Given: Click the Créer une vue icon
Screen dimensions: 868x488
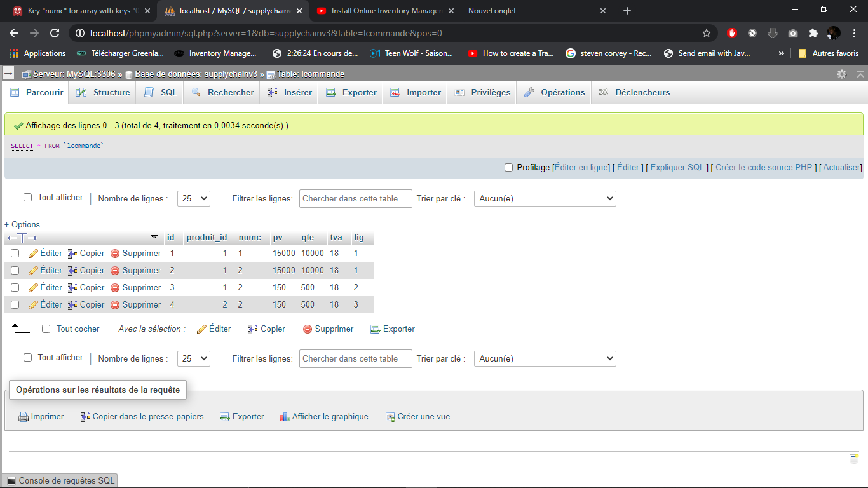Looking at the screenshot, I should pyautogui.click(x=390, y=417).
